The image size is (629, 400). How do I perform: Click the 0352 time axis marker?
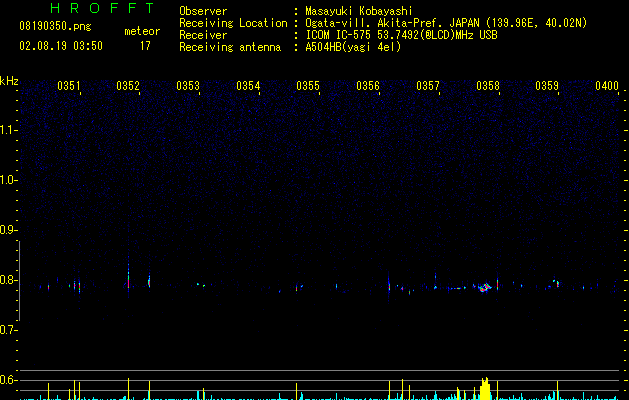(x=128, y=86)
